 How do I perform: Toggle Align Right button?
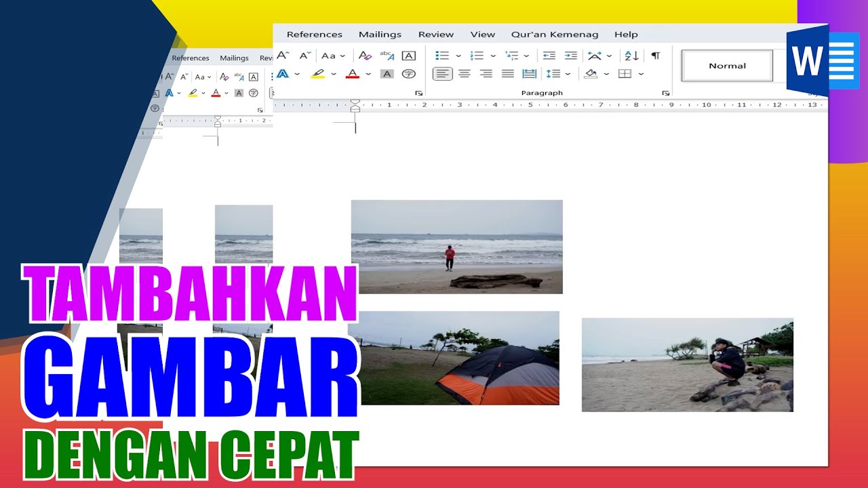[486, 74]
